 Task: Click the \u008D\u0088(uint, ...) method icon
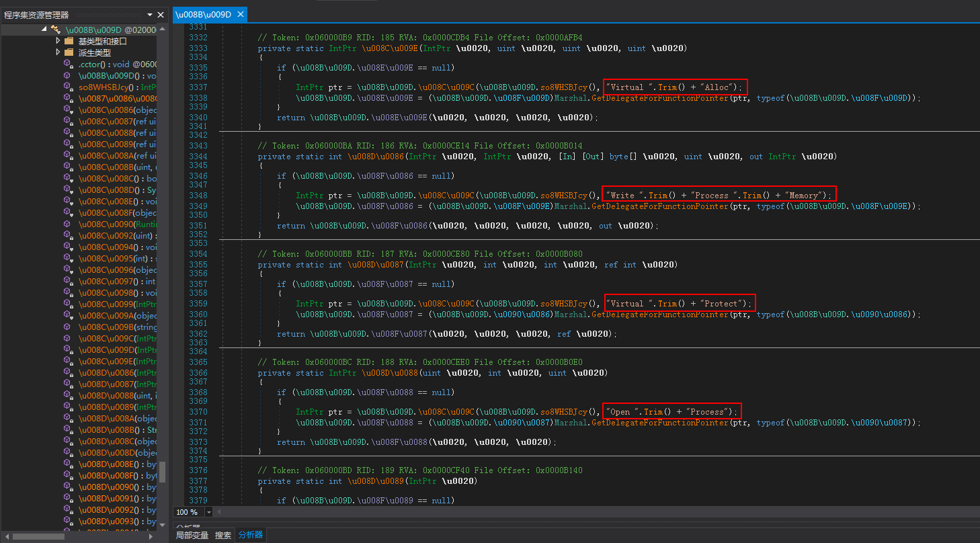(68, 395)
